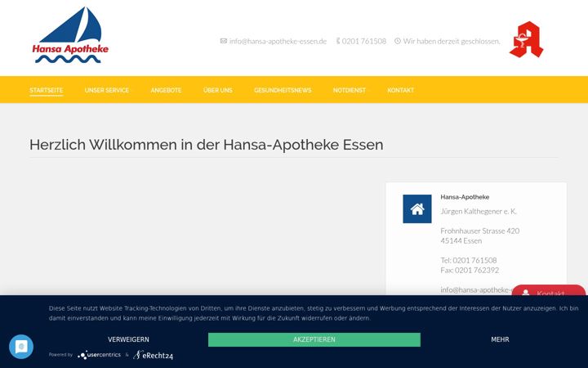Click the info@hansa-apotheke-essen.de header email link
This screenshot has height=368, width=588.
[x=278, y=42]
